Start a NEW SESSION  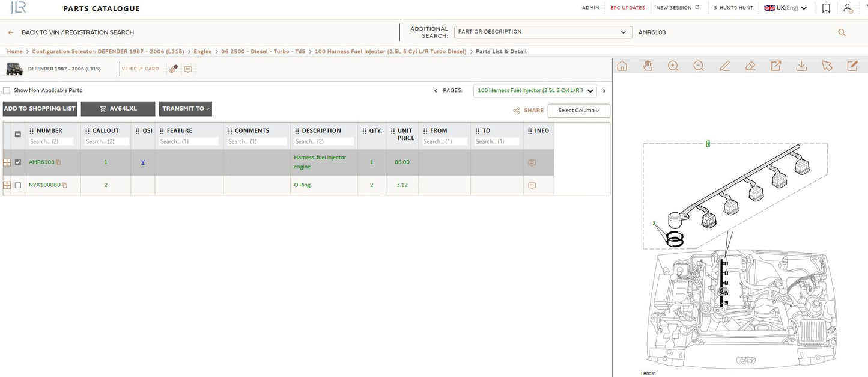click(678, 8)
